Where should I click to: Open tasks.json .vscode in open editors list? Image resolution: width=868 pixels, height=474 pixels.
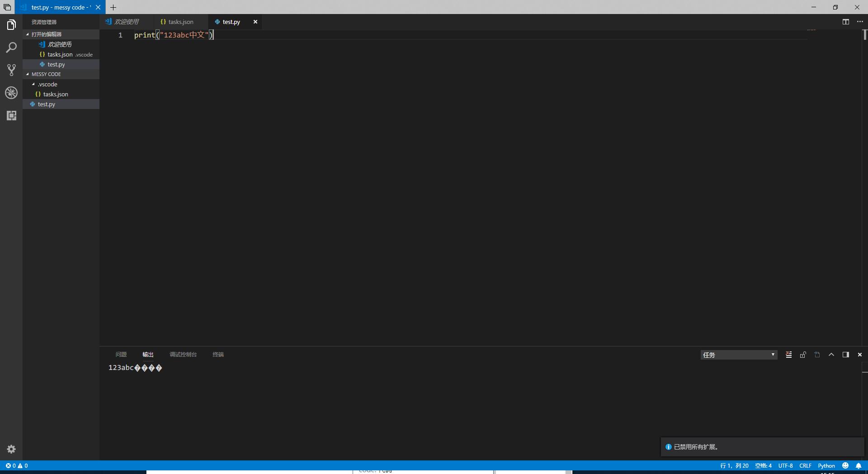point(61,54)
